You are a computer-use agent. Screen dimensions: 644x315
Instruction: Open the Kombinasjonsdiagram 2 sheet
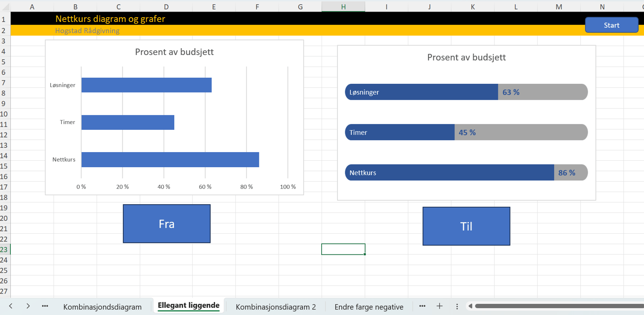275,306
